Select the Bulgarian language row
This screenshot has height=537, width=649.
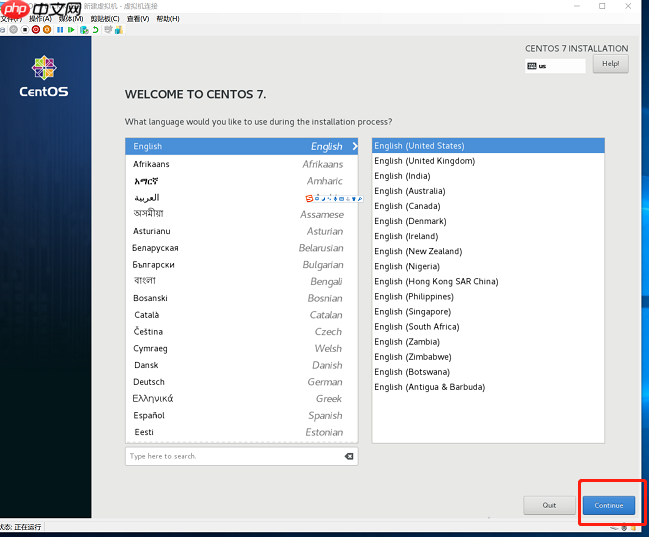click(x=242, y=265)
